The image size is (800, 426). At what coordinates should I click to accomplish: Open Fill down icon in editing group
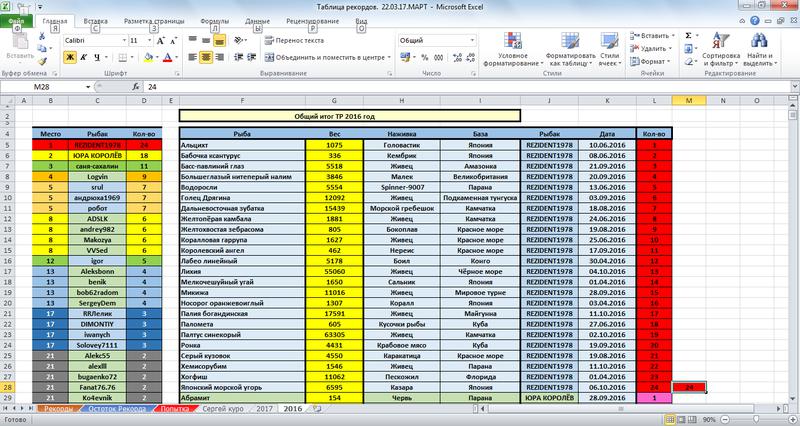click(688, 48)
